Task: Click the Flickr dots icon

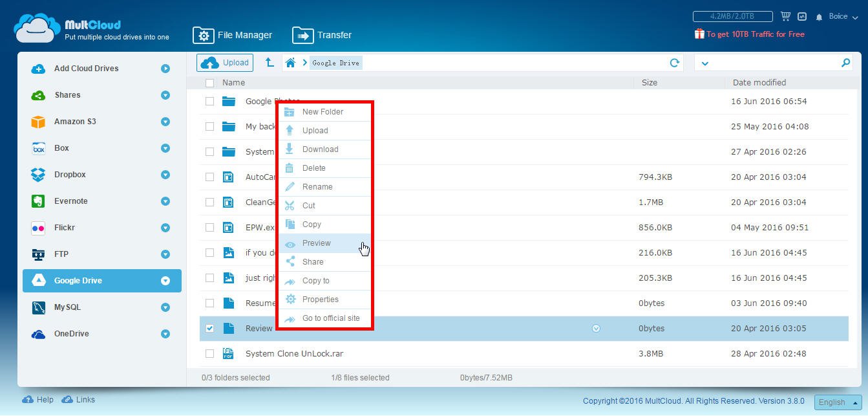Action: (x=38, y=228)
